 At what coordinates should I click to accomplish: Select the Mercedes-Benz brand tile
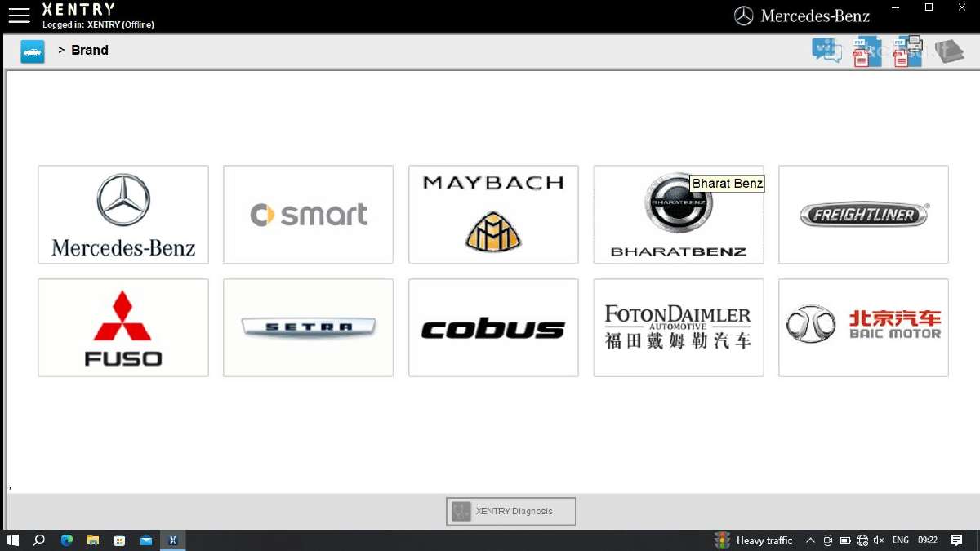123,215
